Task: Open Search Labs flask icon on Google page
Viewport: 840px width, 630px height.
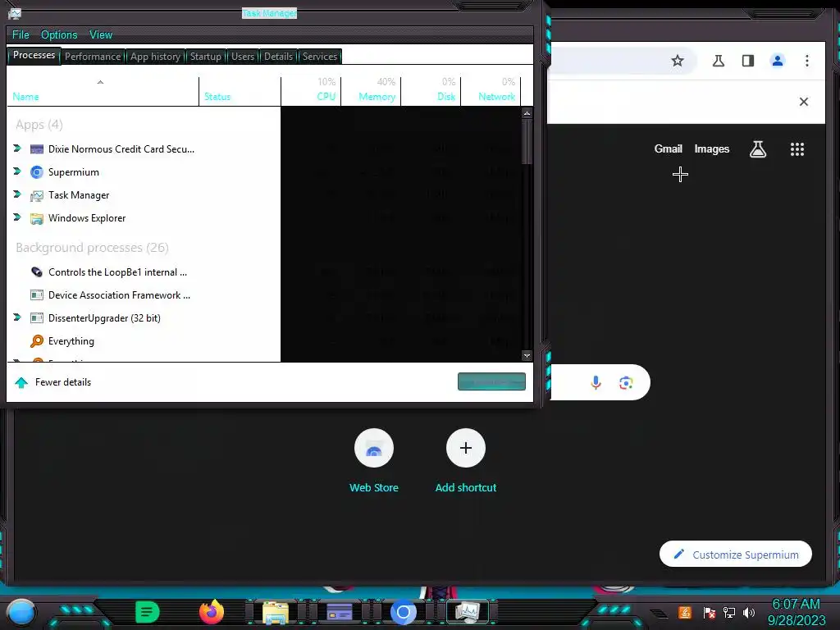Action: point(757,149)
